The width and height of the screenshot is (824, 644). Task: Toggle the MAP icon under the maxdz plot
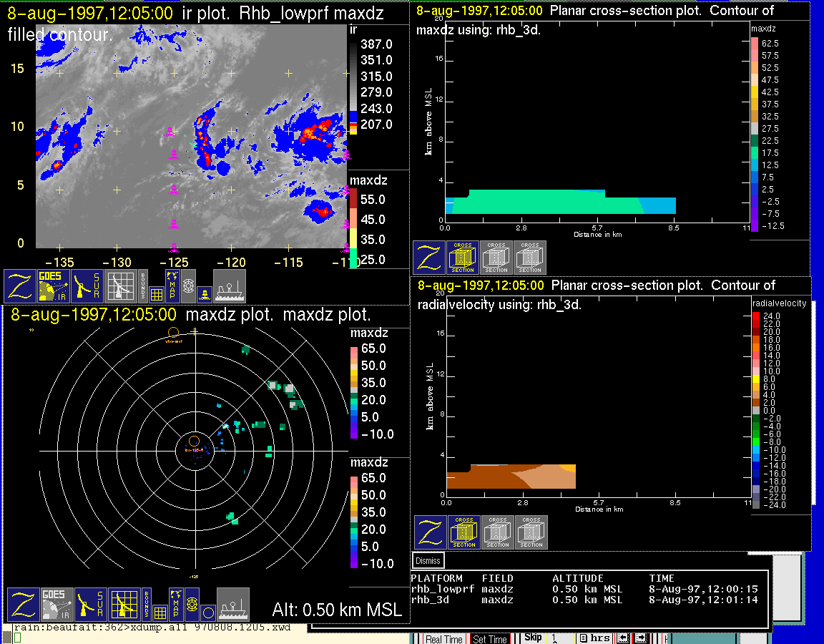click(x=176, y=604)
